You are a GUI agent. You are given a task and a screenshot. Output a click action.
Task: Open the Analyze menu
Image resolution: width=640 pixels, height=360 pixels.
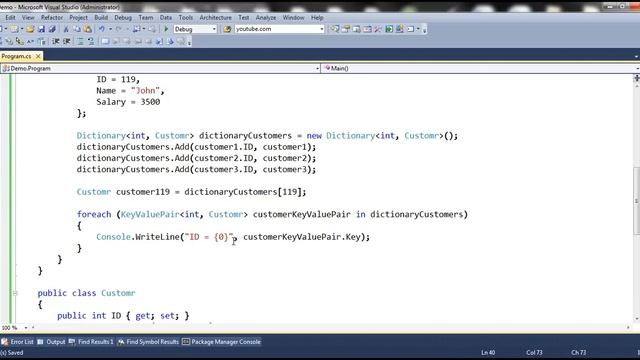(x=266, y=18)
